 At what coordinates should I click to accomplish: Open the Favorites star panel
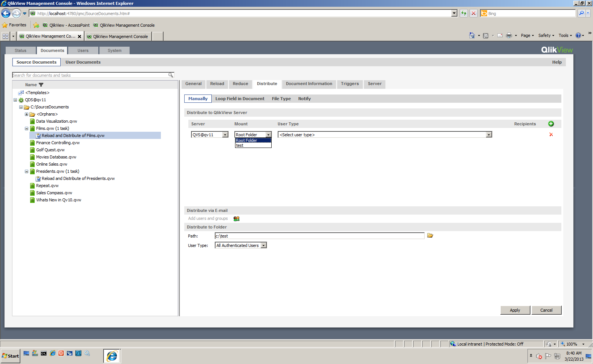tap(14, 25)
